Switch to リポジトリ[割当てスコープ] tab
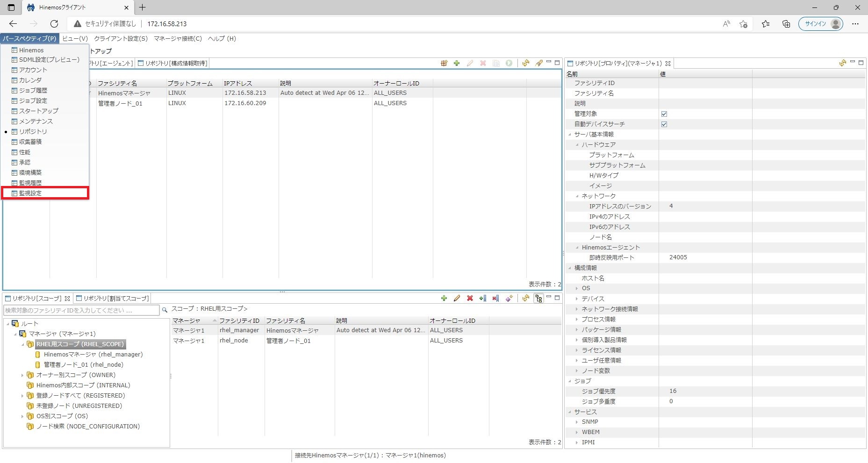The width and height of the screenshot is (868, 463). click(113, 298)
